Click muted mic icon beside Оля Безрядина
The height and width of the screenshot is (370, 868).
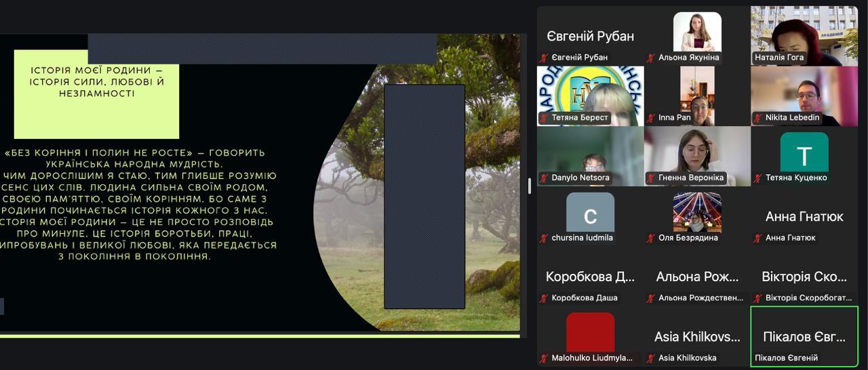651,238
